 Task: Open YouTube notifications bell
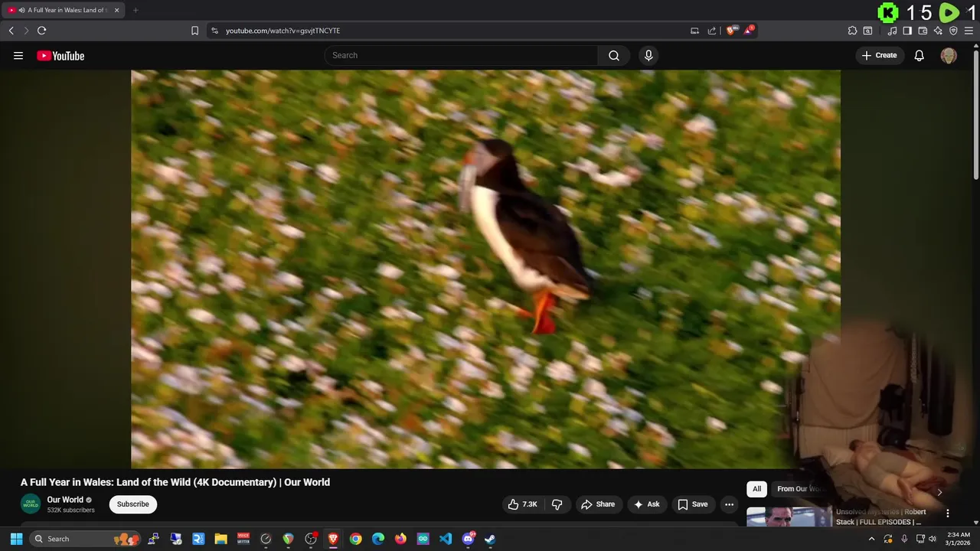click(919, 55)
